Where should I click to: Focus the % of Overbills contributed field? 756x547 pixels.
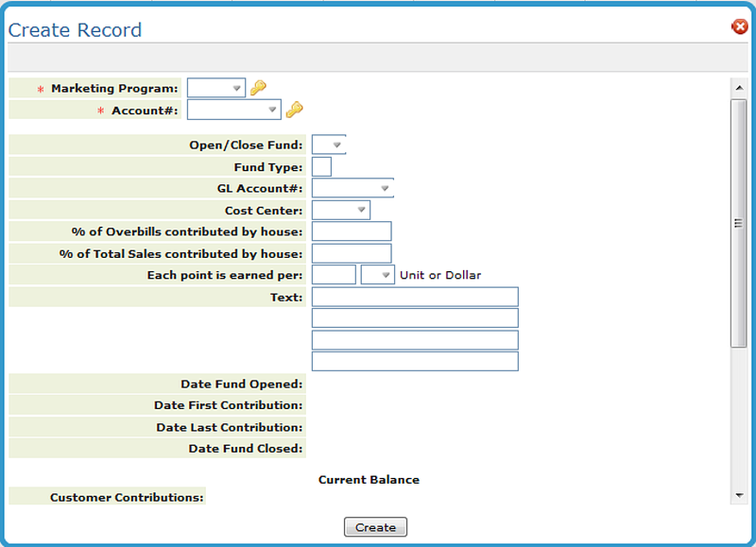pos(351,231)
